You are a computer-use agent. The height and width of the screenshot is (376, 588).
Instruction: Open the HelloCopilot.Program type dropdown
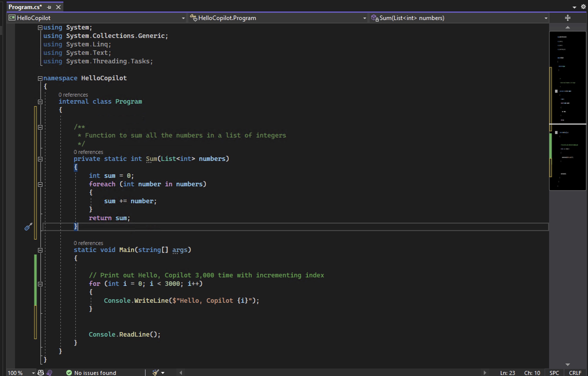(278, 18)
